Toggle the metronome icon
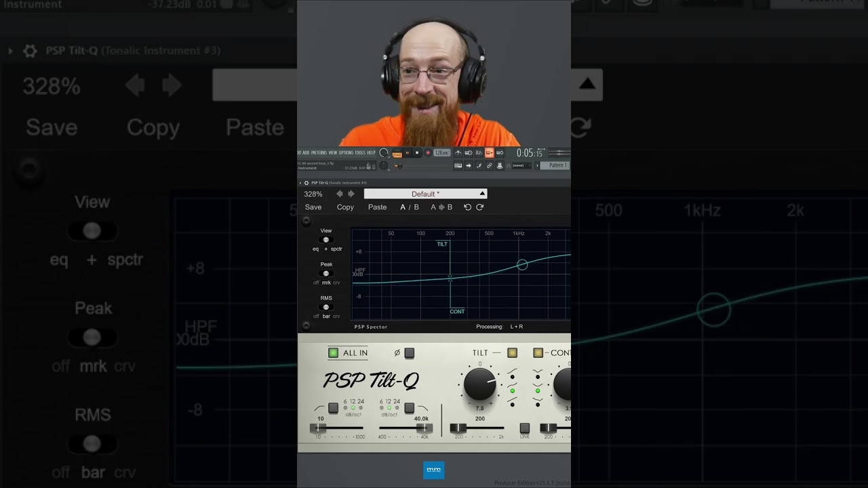 pos(458,152)
